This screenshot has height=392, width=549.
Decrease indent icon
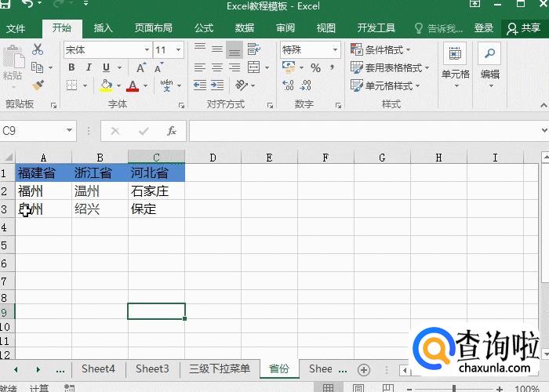pyautogui.click(x=200, y=85)
